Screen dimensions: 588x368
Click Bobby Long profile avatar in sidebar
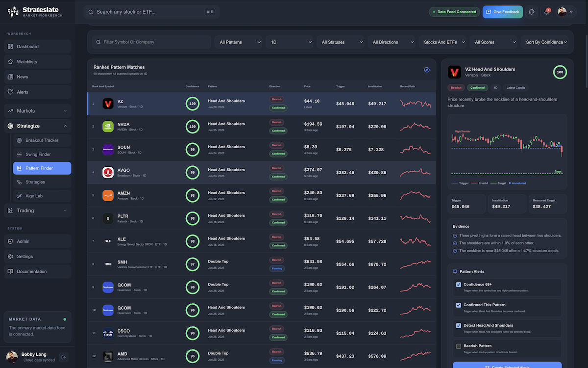click(x=12, y=357)
